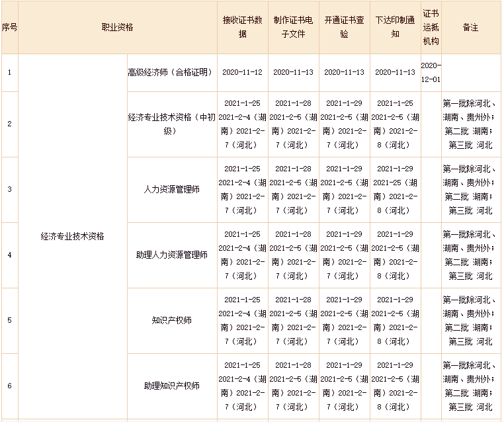This screenshot has width=504, height=422.
Task: Click the 接收证书数据 column header
Action: [242, 28]
